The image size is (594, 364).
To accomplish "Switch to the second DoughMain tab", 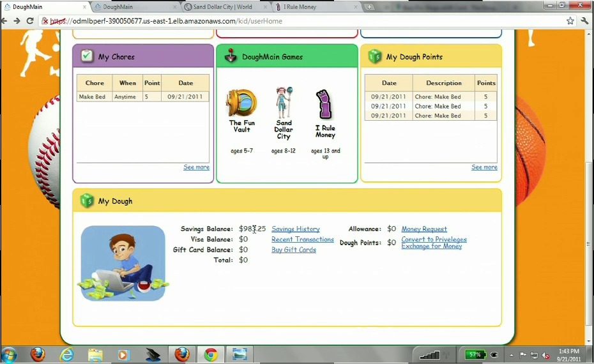I will [x=134, y=7].
